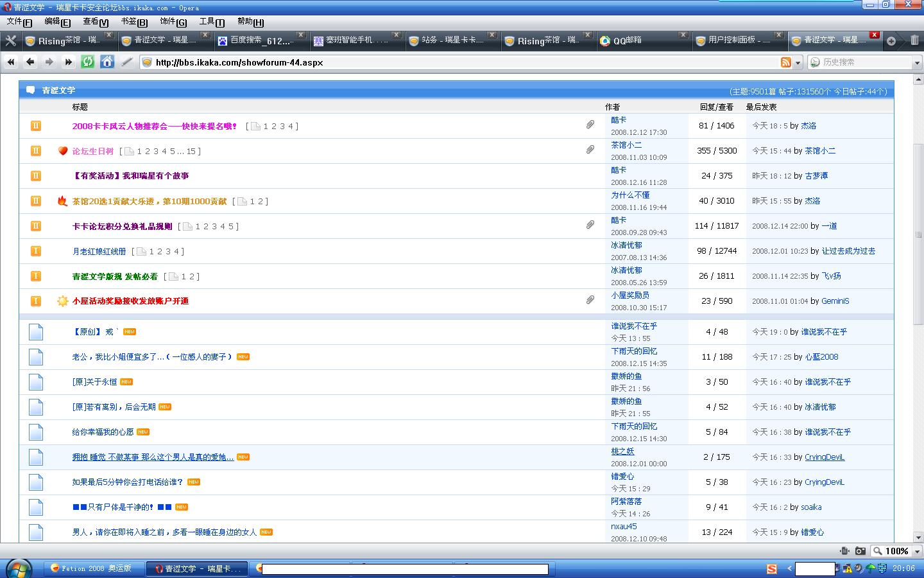Open the search engine dropdown arrow
924x578 pixels.
tap(916, 63)
